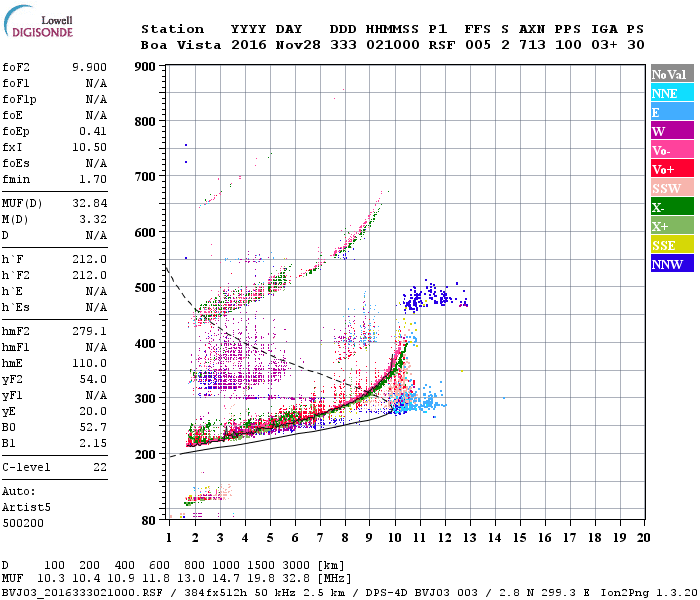
Task: Choose the NNW blue legend swatch
Action: (672, 263)
